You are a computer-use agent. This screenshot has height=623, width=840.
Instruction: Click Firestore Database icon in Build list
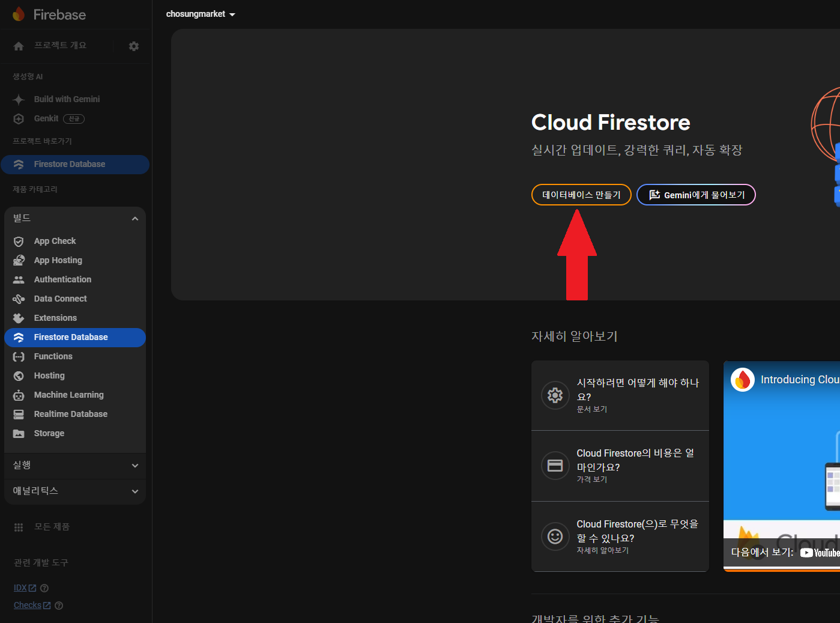click(x=19, y=338)
